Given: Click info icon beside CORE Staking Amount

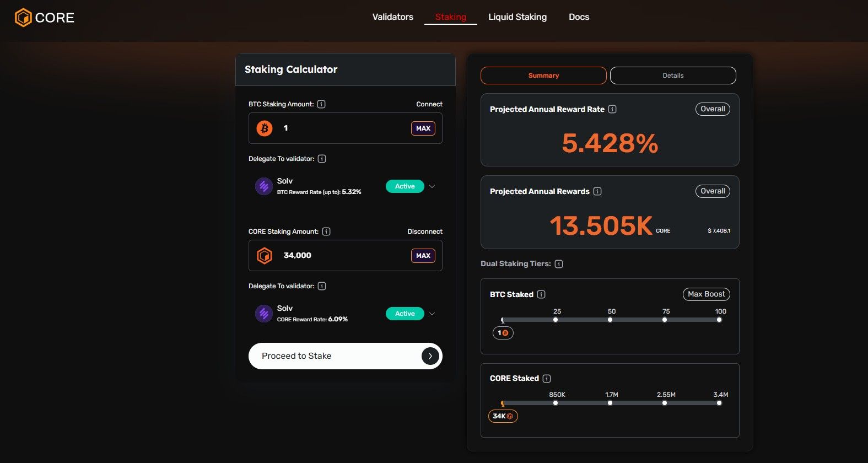Looking at the screenshot, I should click(x=326, y=232).
